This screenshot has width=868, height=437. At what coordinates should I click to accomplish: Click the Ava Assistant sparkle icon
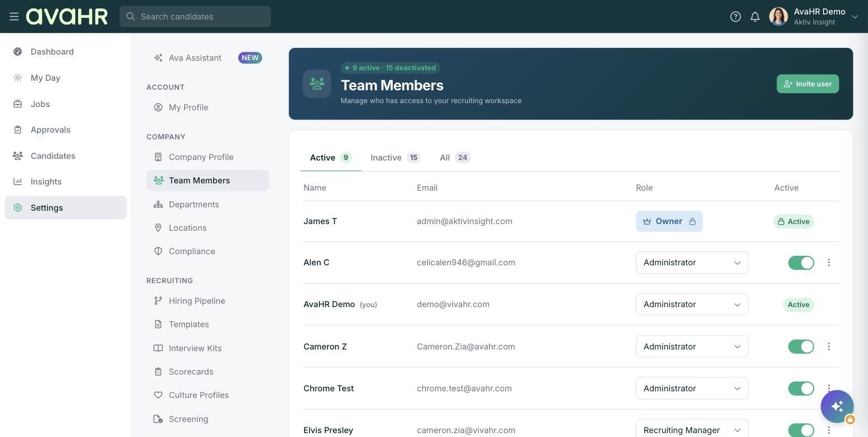[x=158, y=58]
